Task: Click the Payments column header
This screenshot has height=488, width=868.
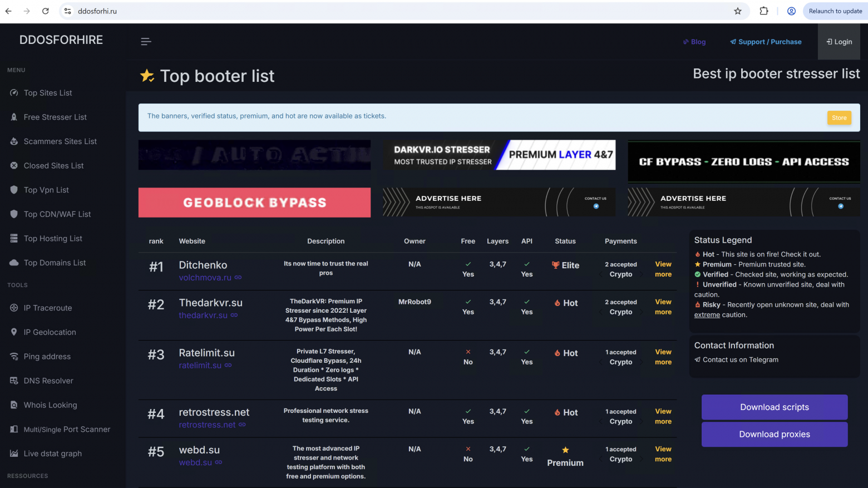Action: point(621,241)
